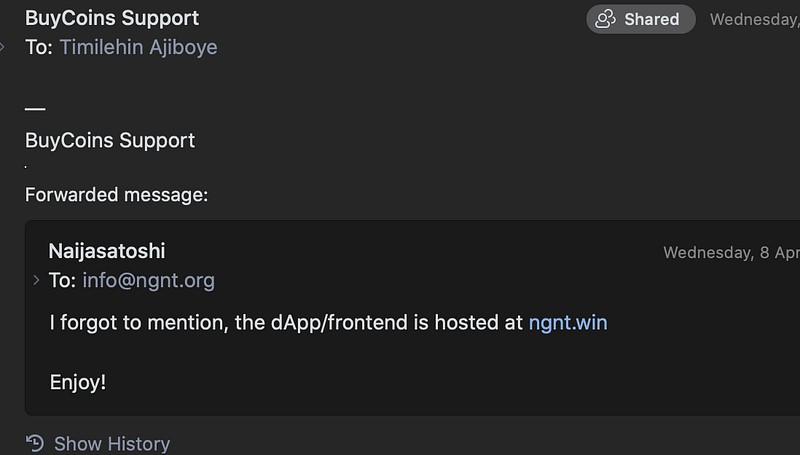Click the To: label before Timilehin Ajiboye

39,47
